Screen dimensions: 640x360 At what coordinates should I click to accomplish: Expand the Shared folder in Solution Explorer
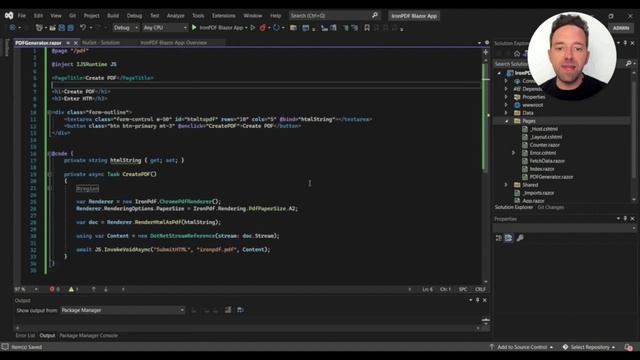pyautogui.click(x=507, y=185)
